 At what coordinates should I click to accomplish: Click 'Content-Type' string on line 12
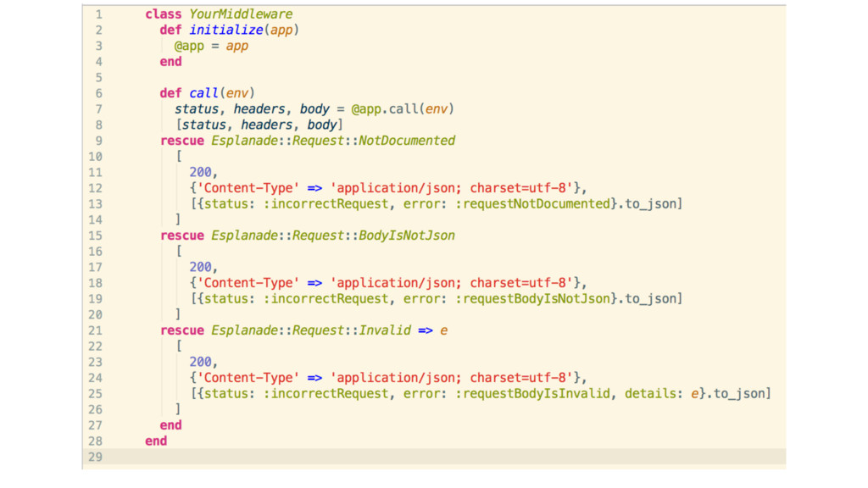[x=248, y=188]
